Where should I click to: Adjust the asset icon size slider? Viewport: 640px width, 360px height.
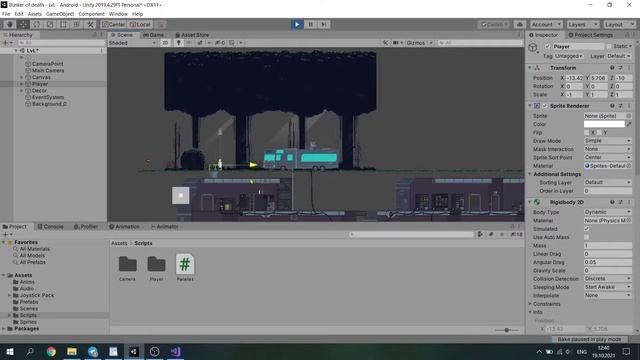coord(507,330)
